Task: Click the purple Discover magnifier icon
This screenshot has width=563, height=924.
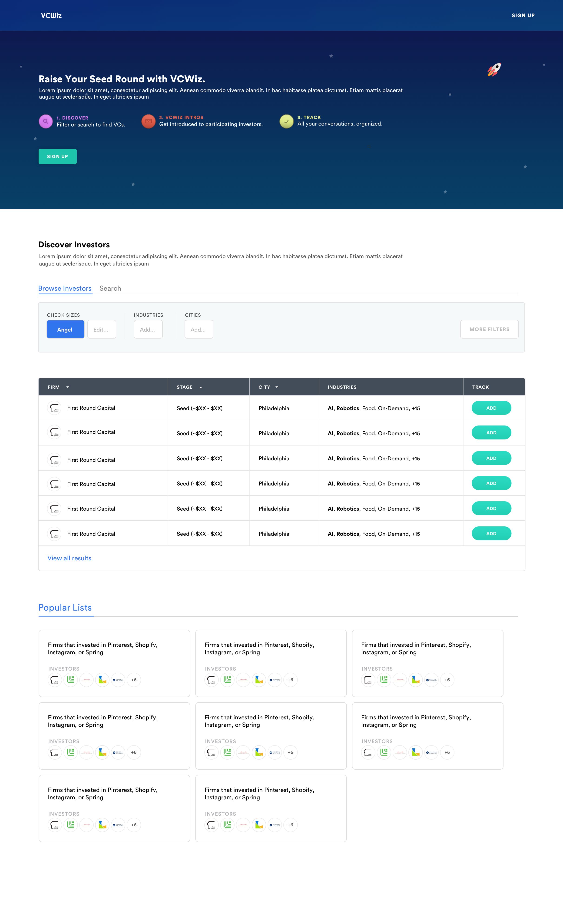Action: point(46,122)
